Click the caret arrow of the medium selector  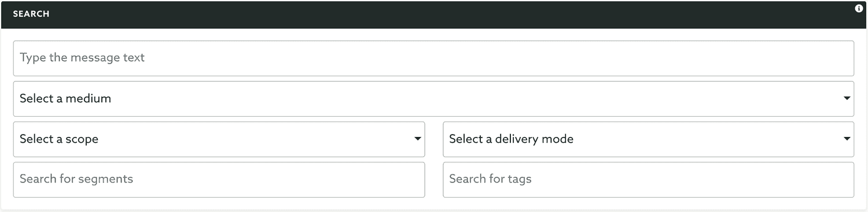pyautogui.click(x=847, y=99)
